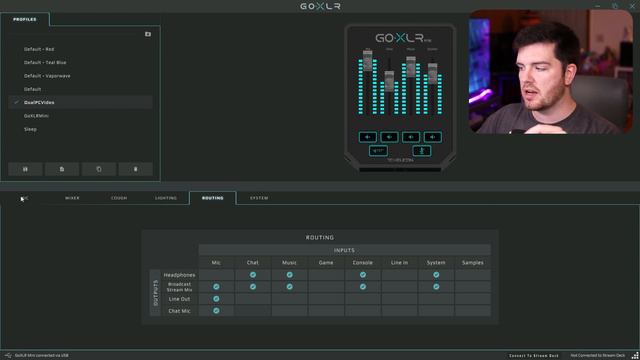The height and width of the screenshot is (360, 640).
Task: Click the bleep button on the GoXLR device
Action: [378, 151]
